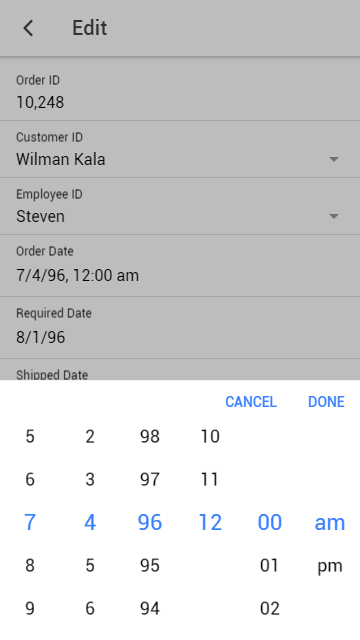
Task: Open the Customer ID dropdown arrow
Action: [x=334, y=159]
